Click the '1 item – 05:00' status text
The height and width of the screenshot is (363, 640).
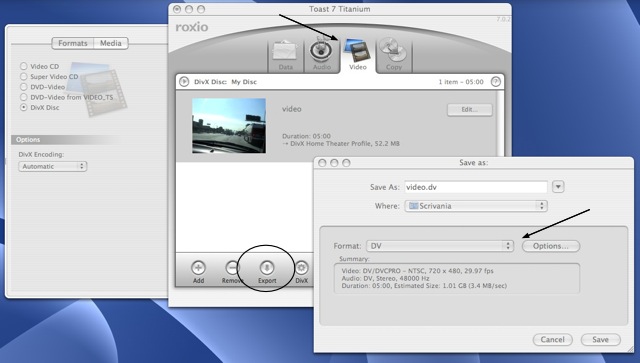tap(461, 82)
